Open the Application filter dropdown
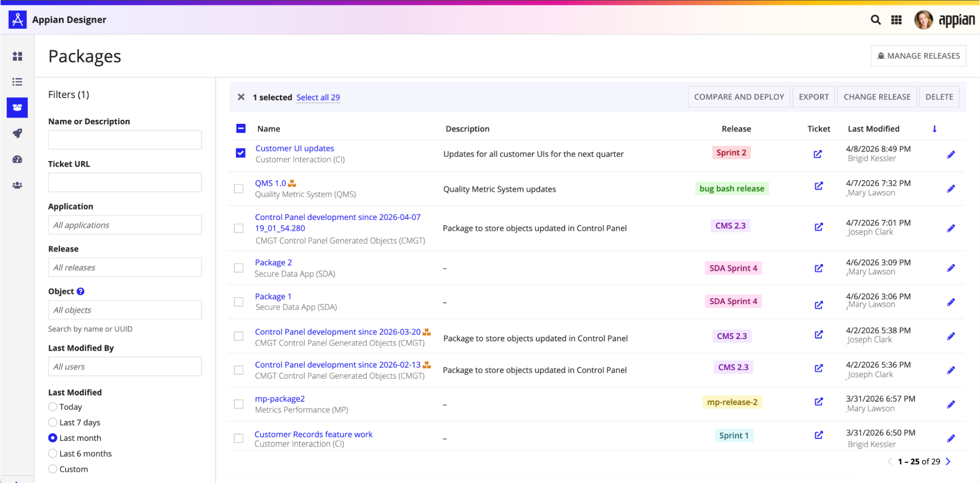This screenshot has height=483, width=980. (x=125, y=225)
